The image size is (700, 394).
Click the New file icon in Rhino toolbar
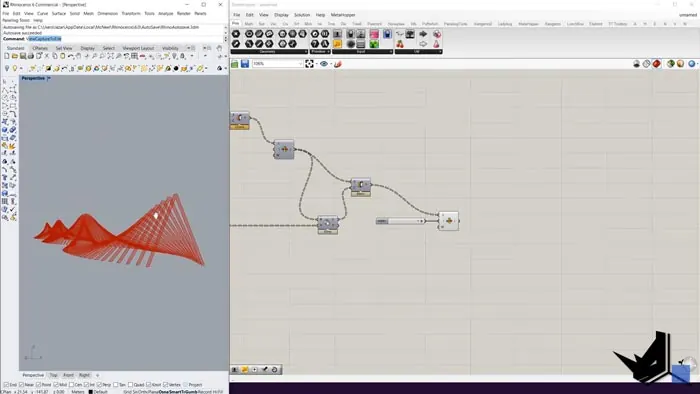(x=7, y=56)
